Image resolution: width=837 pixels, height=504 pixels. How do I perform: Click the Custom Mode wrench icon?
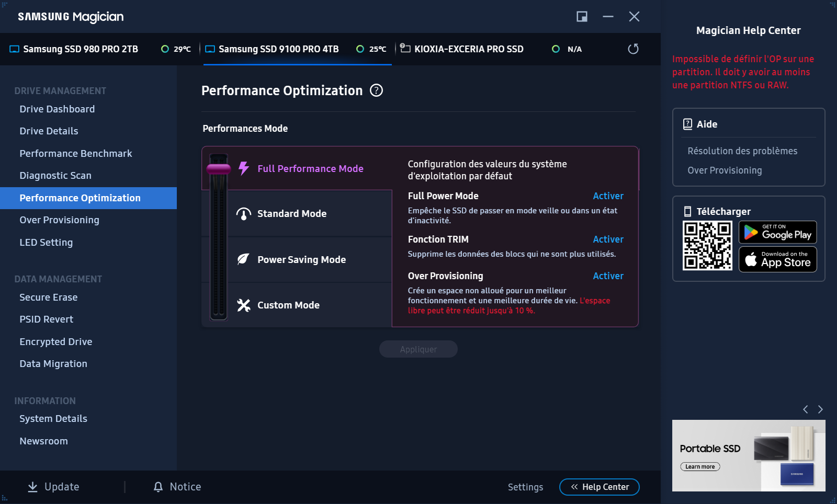pos(243,304)
